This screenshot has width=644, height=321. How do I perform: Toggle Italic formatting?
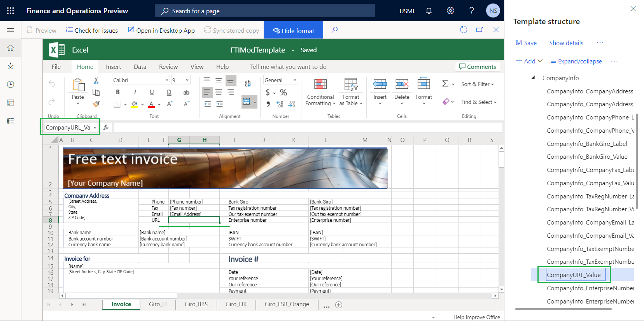coord(135,92)
